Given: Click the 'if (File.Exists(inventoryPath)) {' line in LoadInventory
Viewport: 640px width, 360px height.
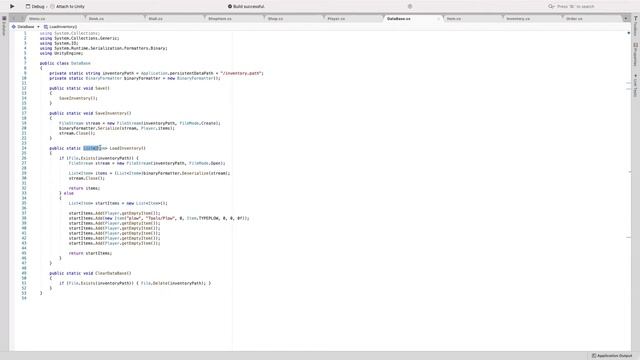Looking at the screenshot, I should [x=99, y=158].
